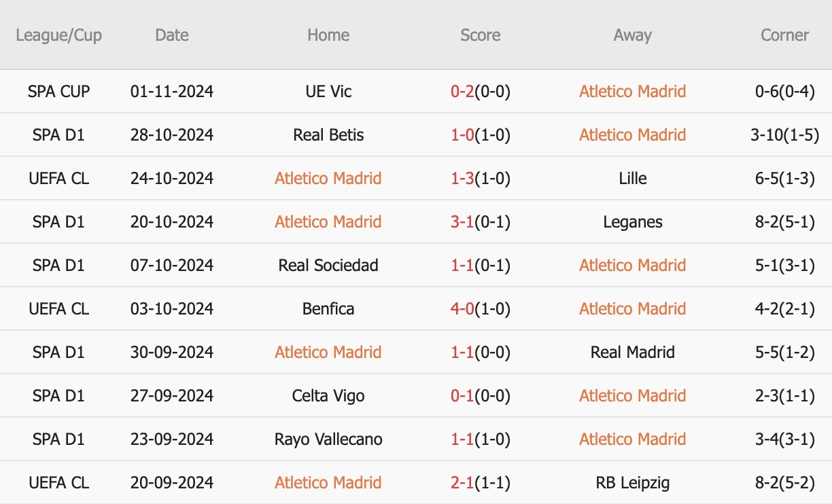
Task: Open the Real Betis team link
Action: (x=328, y=135)
